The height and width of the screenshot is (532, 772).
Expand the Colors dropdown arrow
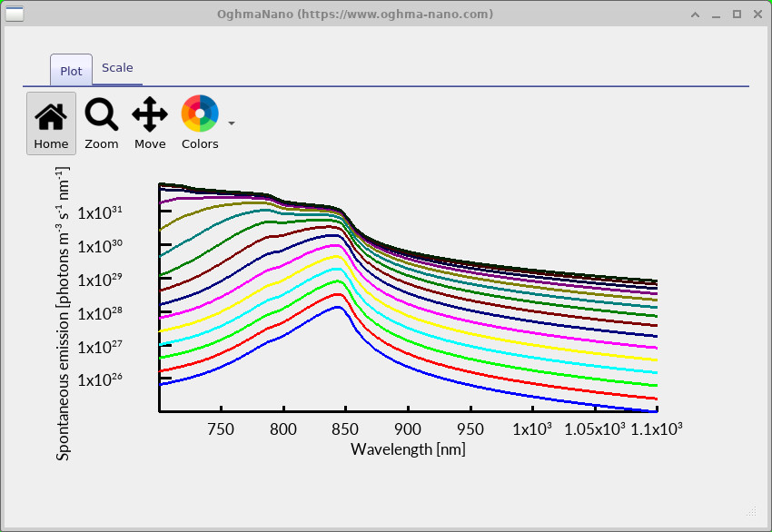(x=232, y=123)
